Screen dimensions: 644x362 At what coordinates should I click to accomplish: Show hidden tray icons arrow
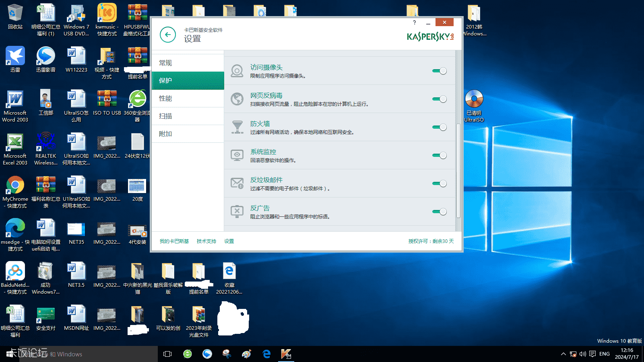563,354
